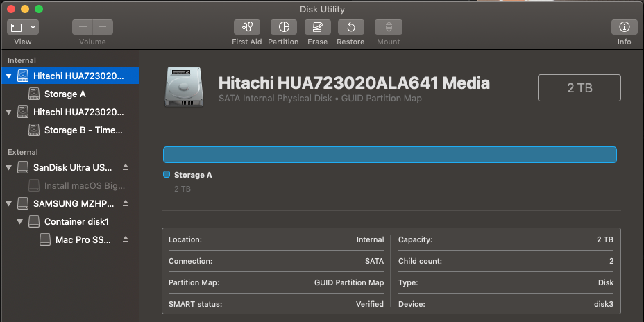Viewport: 644px width, 322px height.
Task: Click the remove Volume minus button
Action: 103,28
